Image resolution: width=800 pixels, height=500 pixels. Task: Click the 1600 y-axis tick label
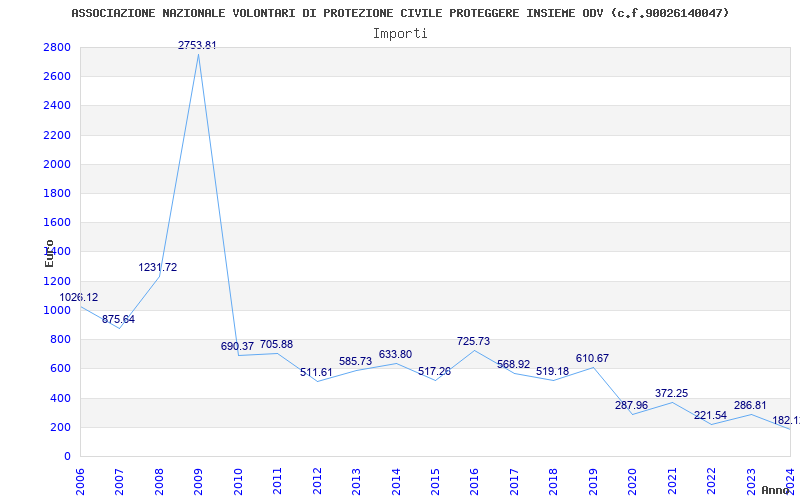(57, 222)
